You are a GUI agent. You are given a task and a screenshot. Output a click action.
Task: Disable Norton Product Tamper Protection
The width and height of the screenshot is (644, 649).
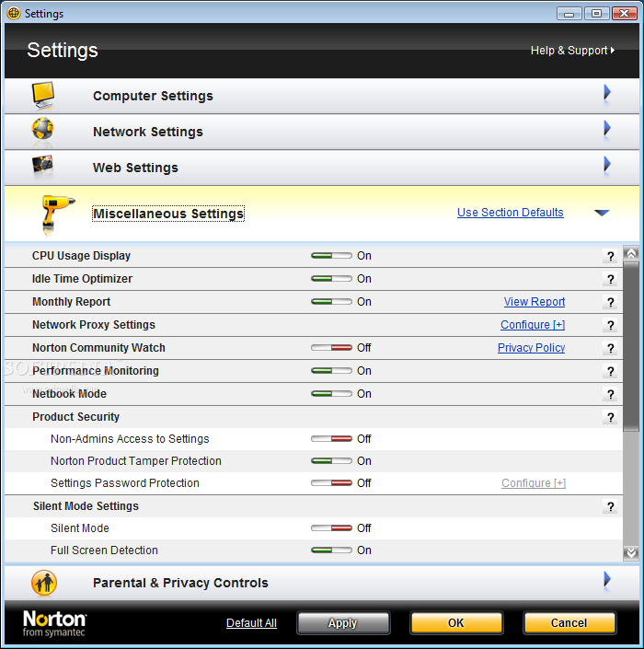click(x=331, y=460)
